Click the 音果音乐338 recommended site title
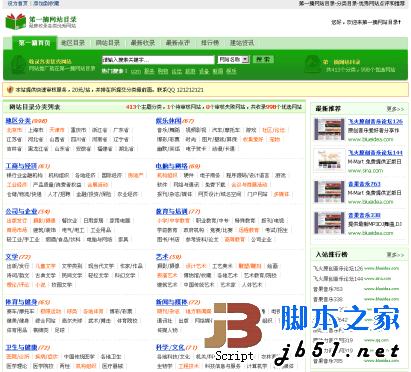This screenshot has width=411, height=372. 364,215
